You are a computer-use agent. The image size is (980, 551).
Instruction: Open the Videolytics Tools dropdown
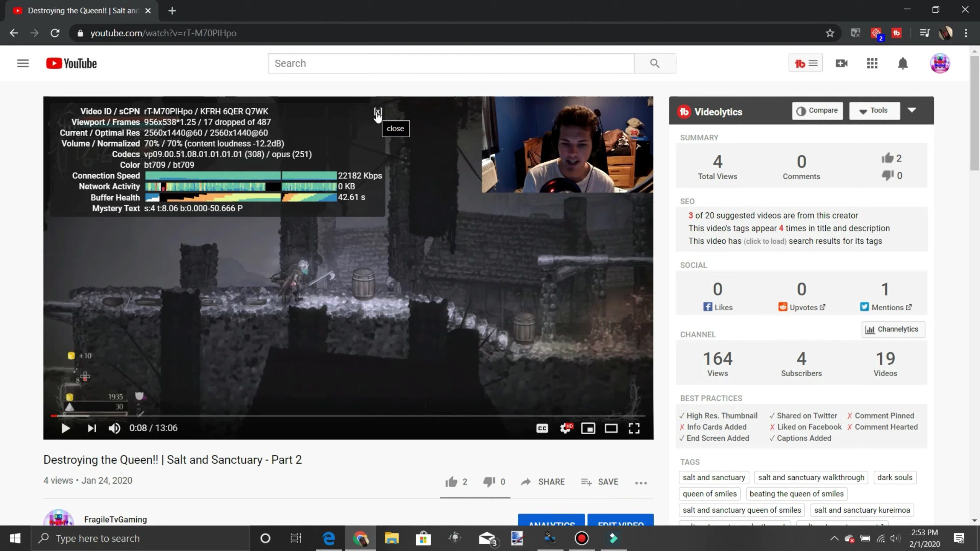coord(874,111)
